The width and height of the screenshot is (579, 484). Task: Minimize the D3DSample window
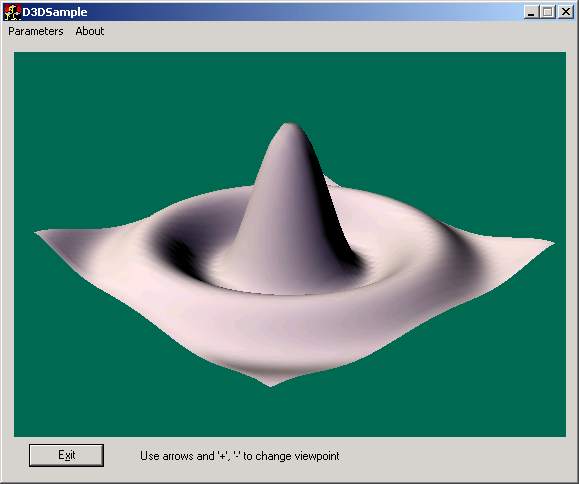(x=531, y=12)
